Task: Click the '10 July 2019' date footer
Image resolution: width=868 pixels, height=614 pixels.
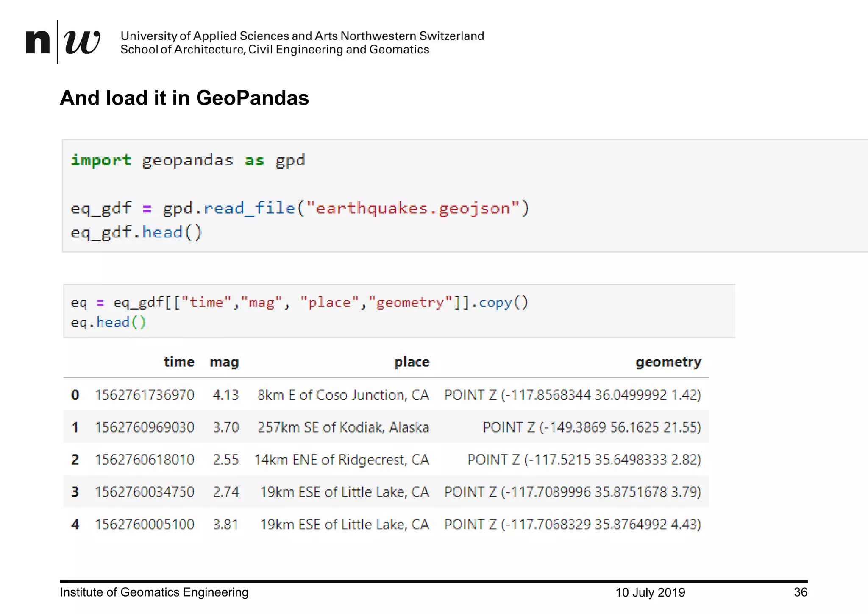Action: 650,592
